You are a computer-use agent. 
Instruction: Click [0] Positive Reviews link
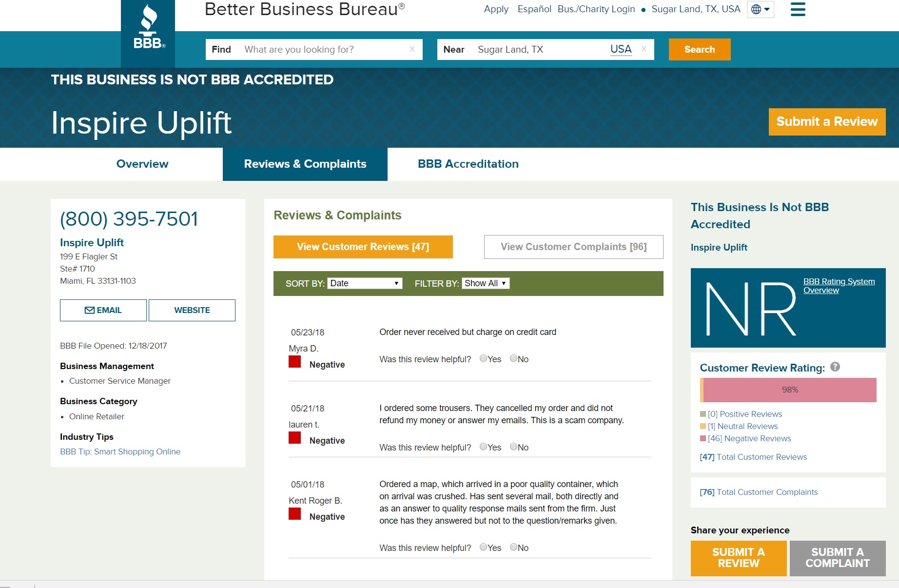745,414
